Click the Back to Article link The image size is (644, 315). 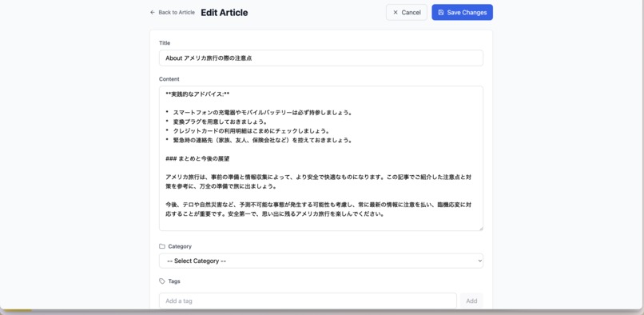(x=173, y=12)
